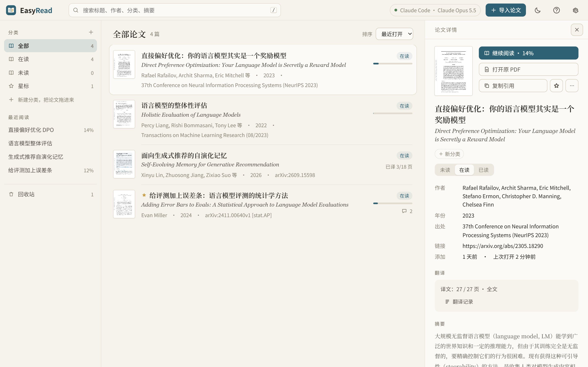The width and height of the screenshot is (588, 367).
Task: Open the 回收站 trash
Action: [51, 194]
